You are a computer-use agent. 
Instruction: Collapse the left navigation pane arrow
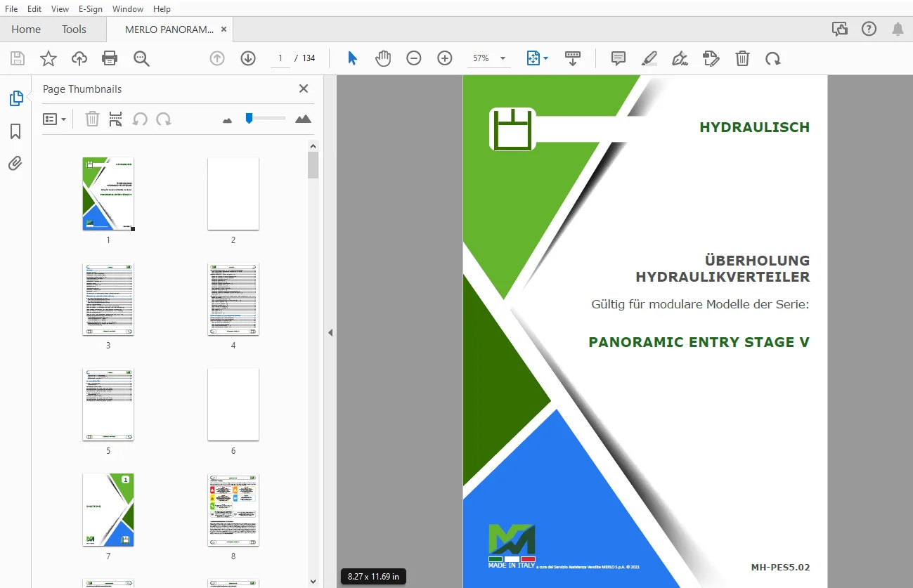pyautogui.click(x=330, y=332)
